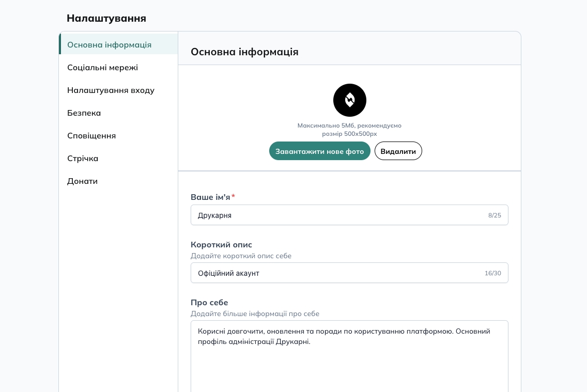Focus the Ваше ім'я field containing Друкарня
The image size is (587, 392).
tap(336, 215)
